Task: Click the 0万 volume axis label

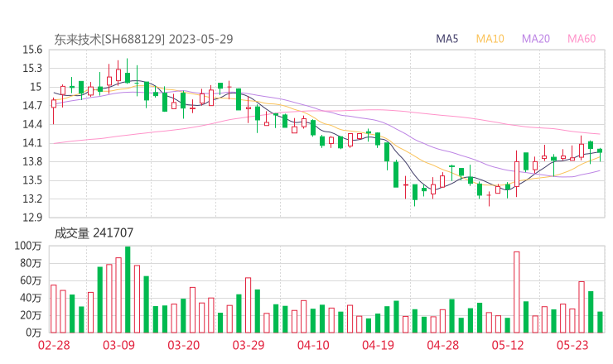Action: pyautogui.click(x=34, y=333)
